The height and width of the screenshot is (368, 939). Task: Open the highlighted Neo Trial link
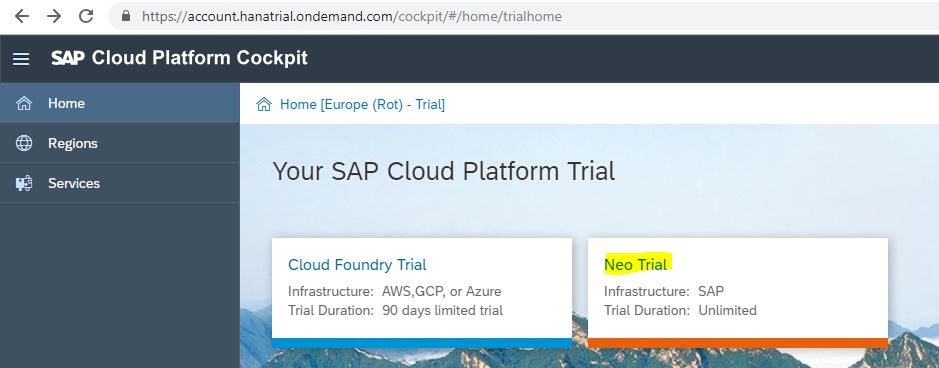tap(635, 264)
